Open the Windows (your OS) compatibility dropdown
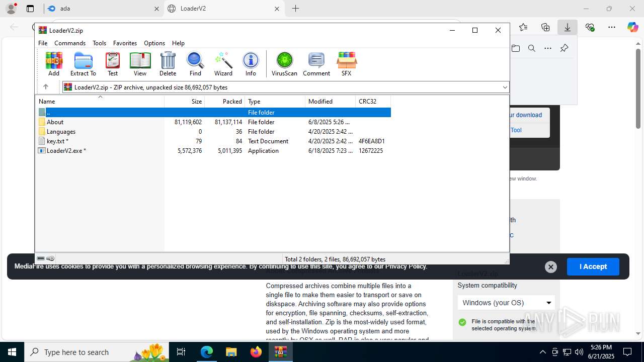644x362 pixels. coord(506,303)
